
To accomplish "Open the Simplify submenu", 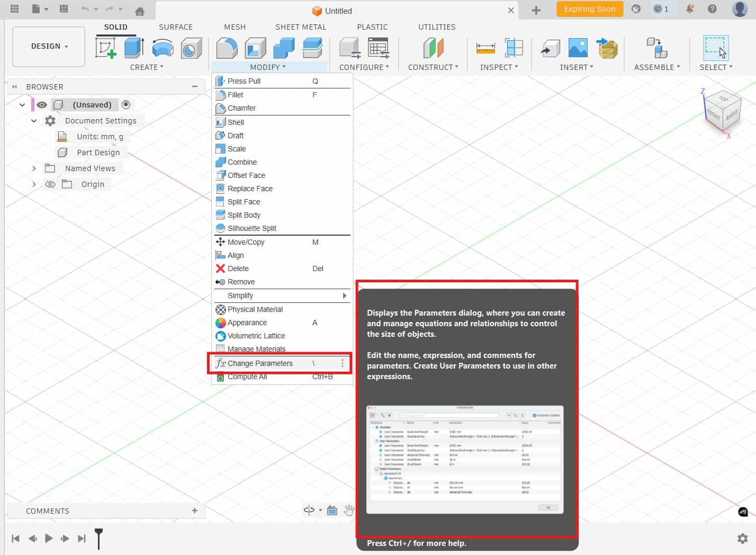I will tap(282, 296).
